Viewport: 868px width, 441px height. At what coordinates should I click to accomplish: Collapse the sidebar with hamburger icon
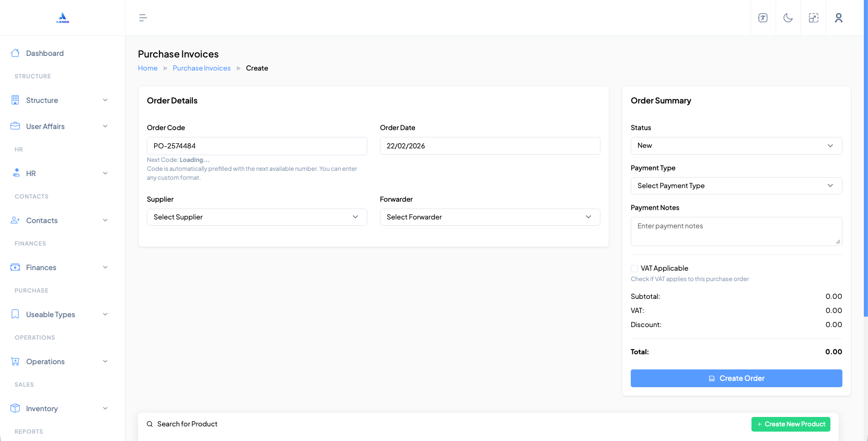click(143, 18)
